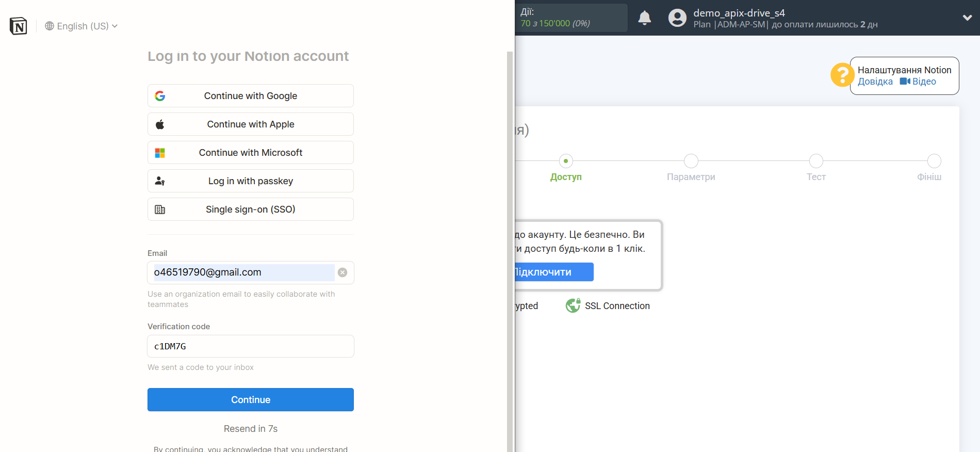Click the blue Continue button
The image size is (980, 452).
click(251, 400)
